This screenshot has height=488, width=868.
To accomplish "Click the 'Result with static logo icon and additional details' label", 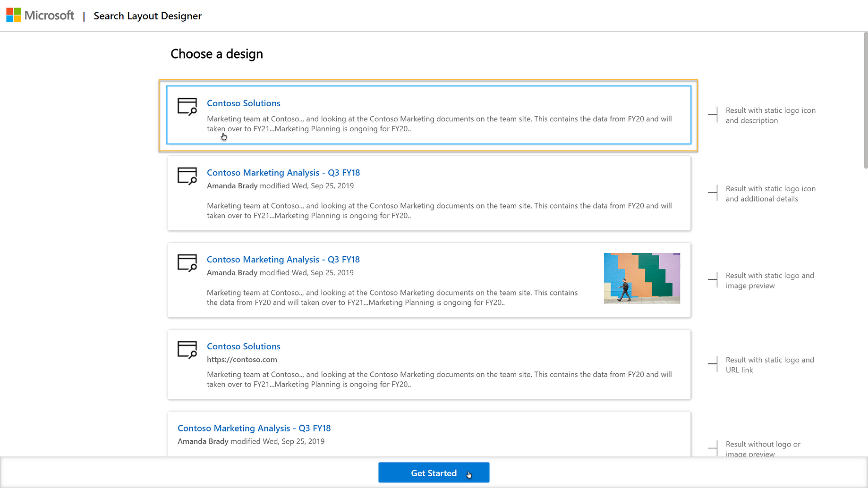I will coord(771,194).
